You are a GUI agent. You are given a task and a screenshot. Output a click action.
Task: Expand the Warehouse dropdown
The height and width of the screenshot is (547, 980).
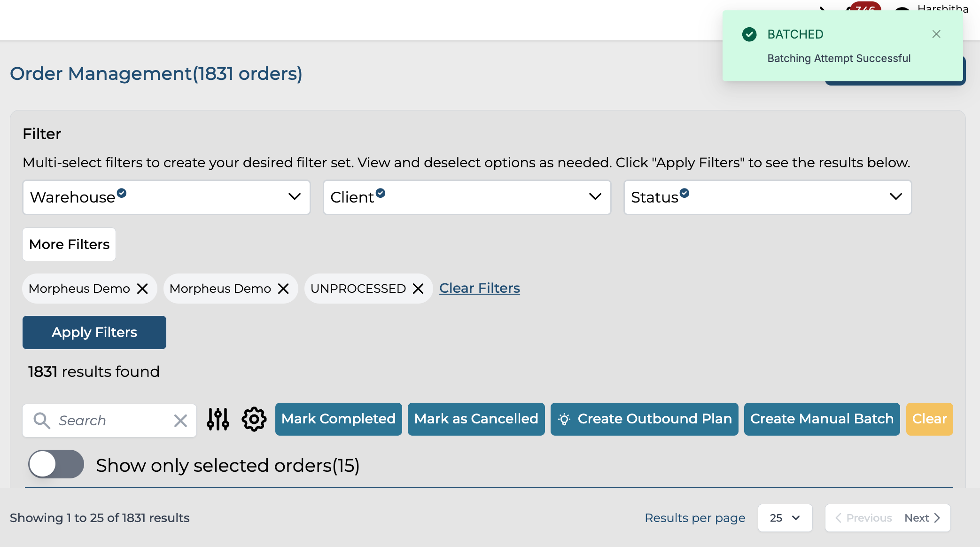click(166, 197)
